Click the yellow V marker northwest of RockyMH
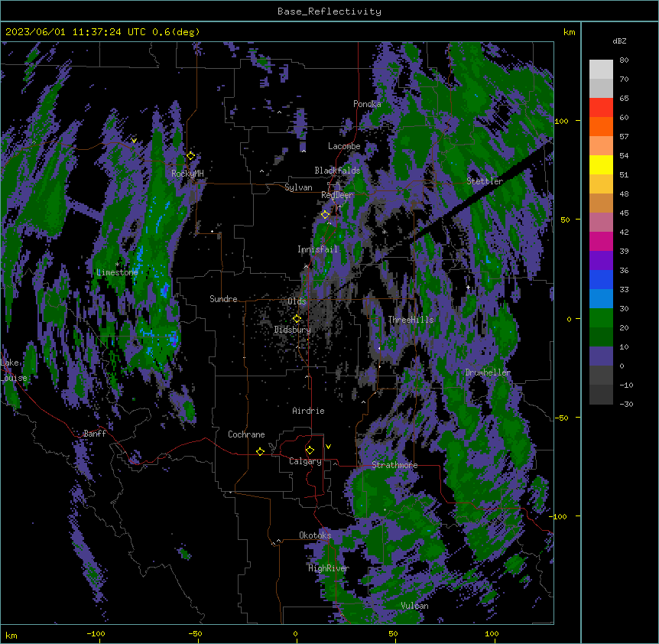The height and width of the screenshot is (644, 659). point(134,141)
